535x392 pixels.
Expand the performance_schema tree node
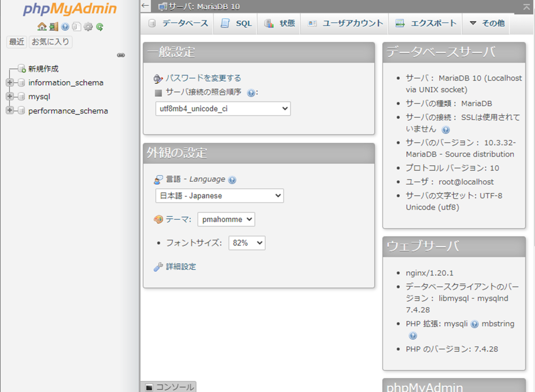10,111
